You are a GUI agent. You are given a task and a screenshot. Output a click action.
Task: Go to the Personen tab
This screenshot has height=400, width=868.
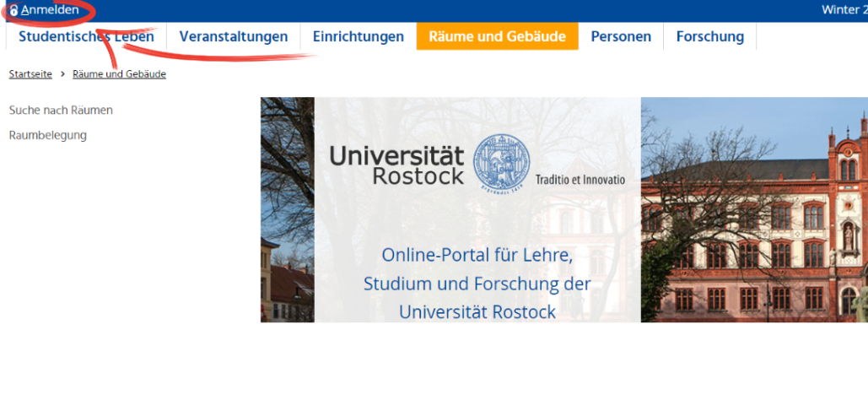[x=621, y=36]
